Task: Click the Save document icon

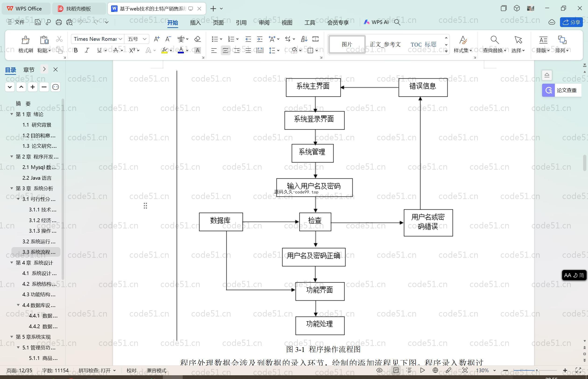Action: (x=37, y=22)
